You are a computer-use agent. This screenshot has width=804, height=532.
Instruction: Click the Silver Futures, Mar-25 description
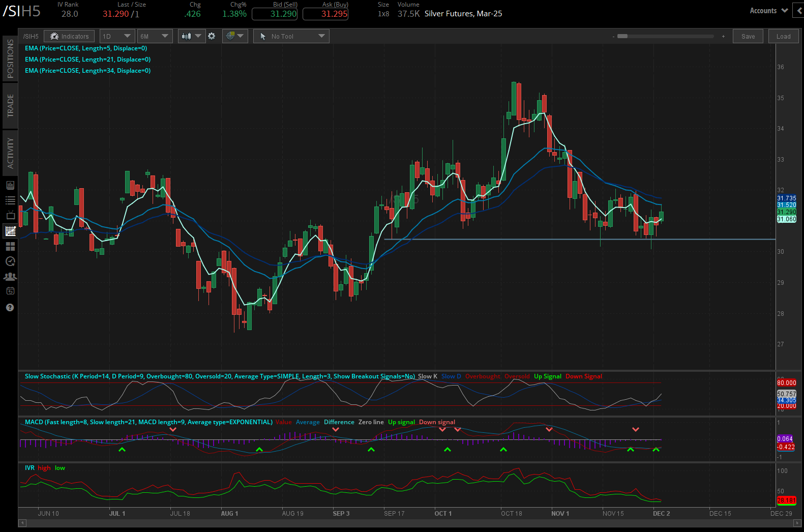click(463, 14)
